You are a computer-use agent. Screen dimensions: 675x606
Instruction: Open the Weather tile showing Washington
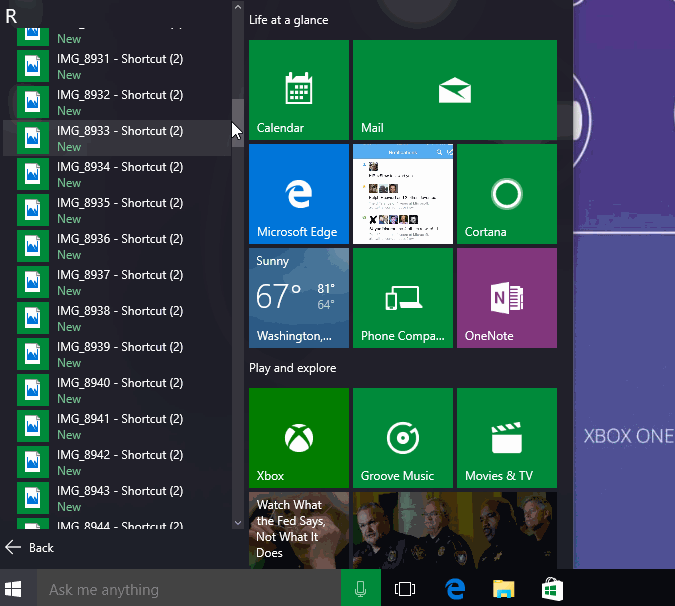(x=299, y=298)
